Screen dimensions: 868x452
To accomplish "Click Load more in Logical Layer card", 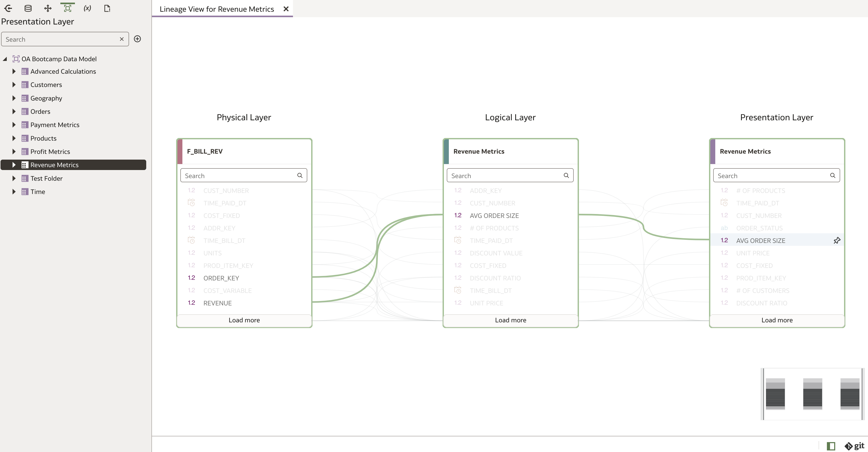I will click(x=510, y=320).
